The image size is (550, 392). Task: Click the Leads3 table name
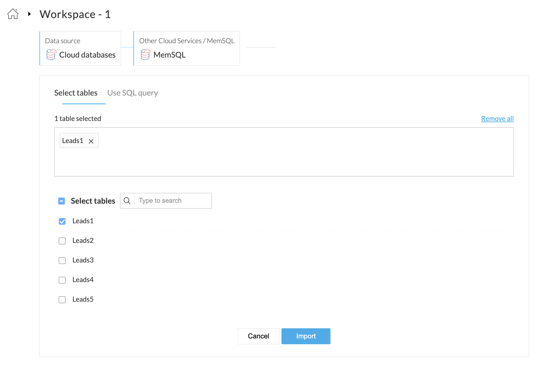coord(83,260)
